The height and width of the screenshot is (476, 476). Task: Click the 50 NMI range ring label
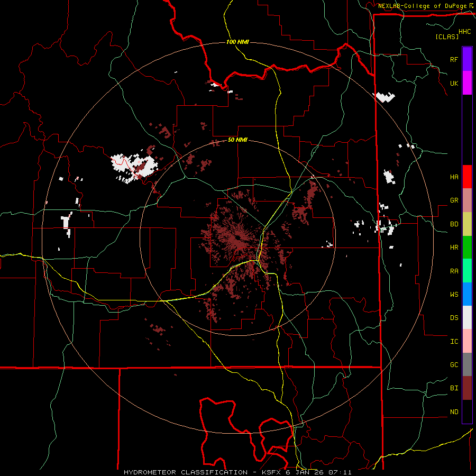click(237, 140)
